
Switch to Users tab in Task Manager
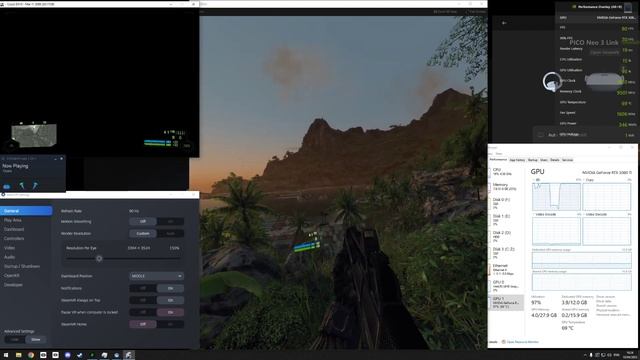[544, 160]
